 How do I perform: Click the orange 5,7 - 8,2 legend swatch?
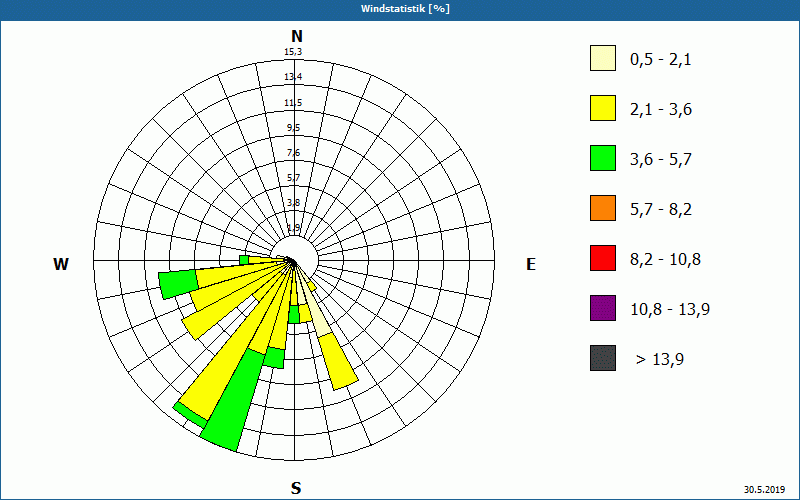[x=603, y=208]
